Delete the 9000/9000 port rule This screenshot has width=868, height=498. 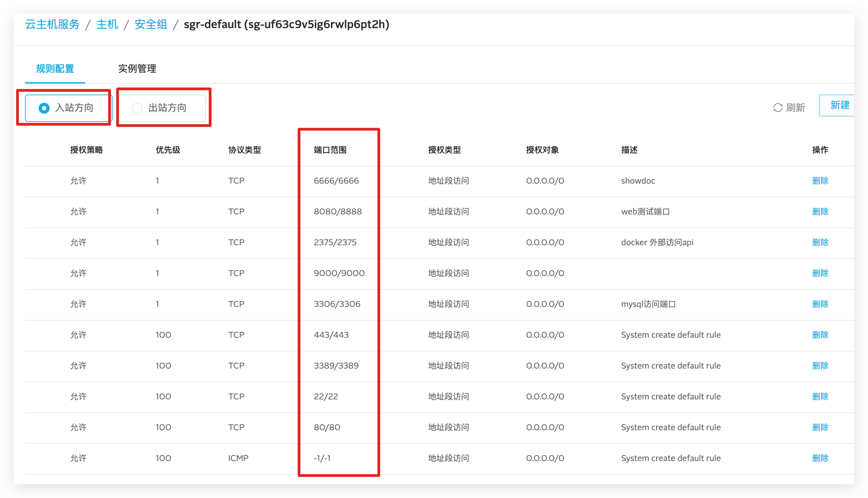(820, 273)
